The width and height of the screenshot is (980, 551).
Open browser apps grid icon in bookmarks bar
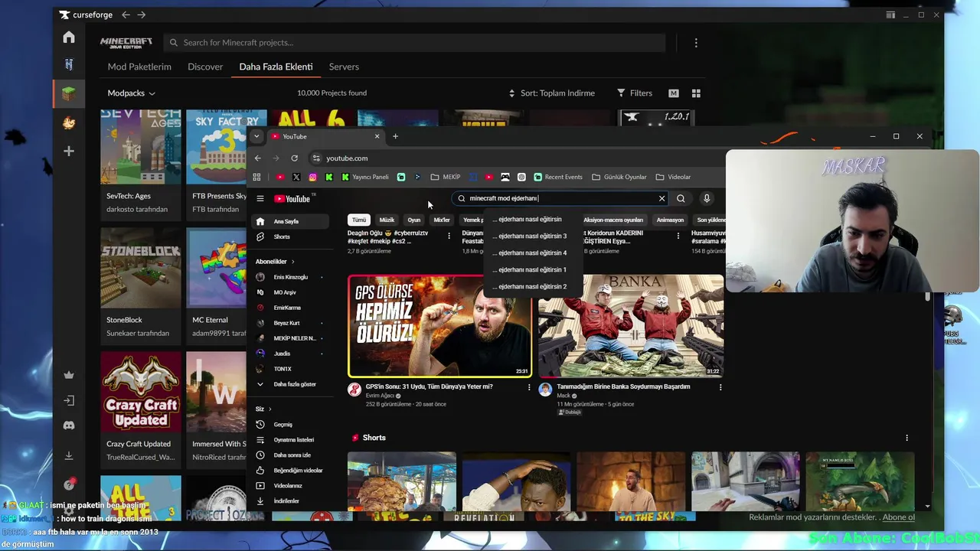(x=256, y=177)
